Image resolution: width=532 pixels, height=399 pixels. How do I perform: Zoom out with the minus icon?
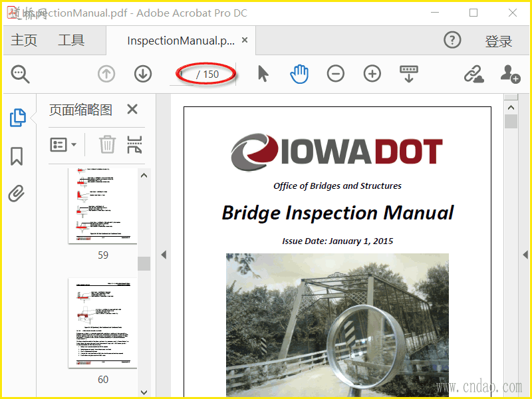[336, 74]
